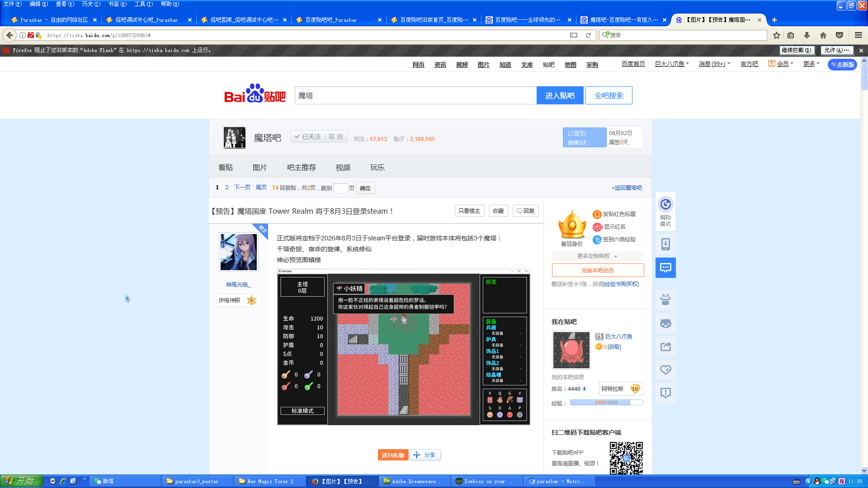Click the 辅助模式 sidebar icon

click(665, 212)
